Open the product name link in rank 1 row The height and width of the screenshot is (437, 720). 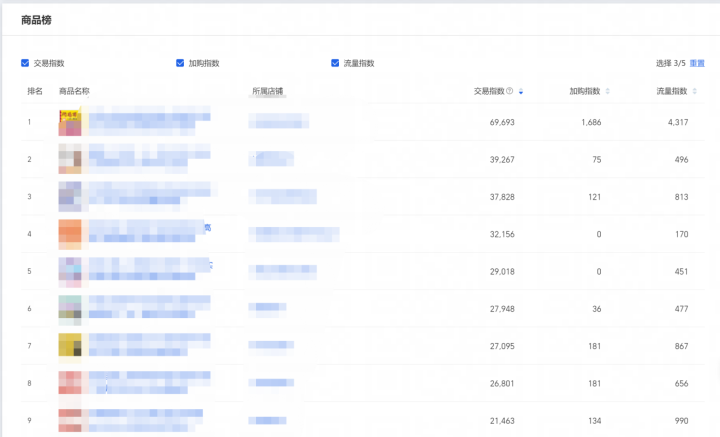150,121
